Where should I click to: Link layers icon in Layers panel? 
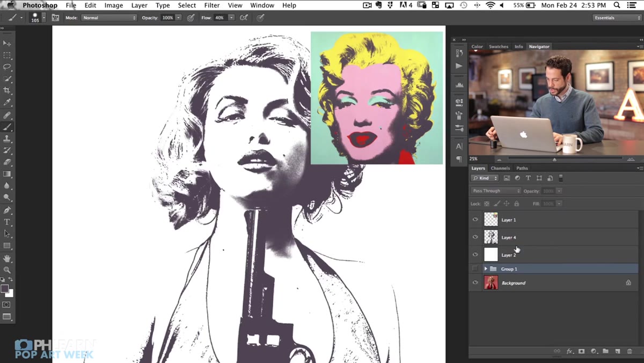[x=557, y=351]
